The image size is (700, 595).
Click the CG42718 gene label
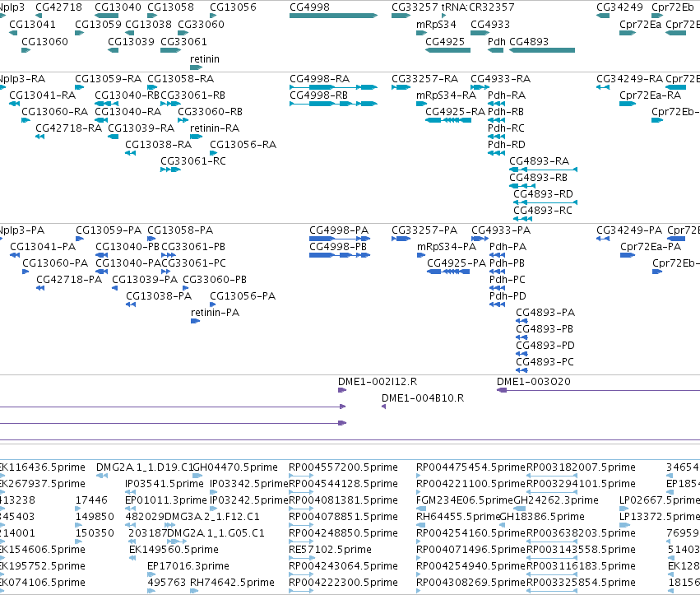pyautogui.click(x=58, y=7)
